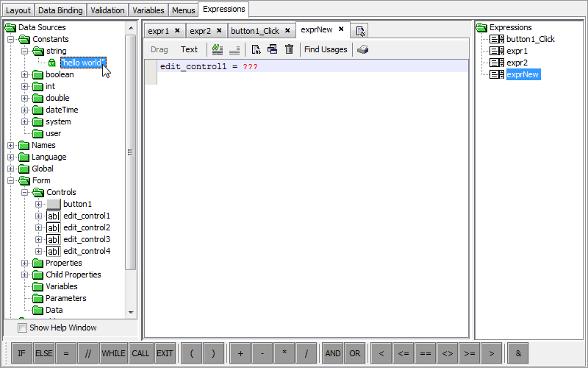
Task: Click the new expression tab icon
Action: click(x=360, y=31)
